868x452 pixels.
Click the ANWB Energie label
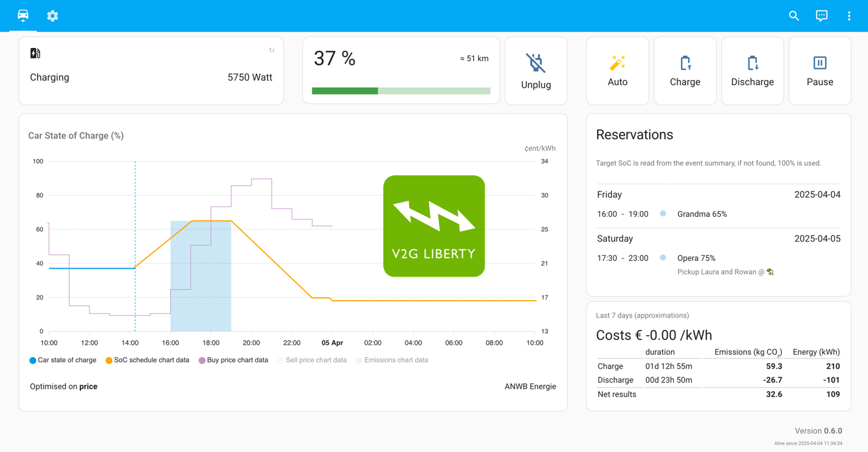530,386
